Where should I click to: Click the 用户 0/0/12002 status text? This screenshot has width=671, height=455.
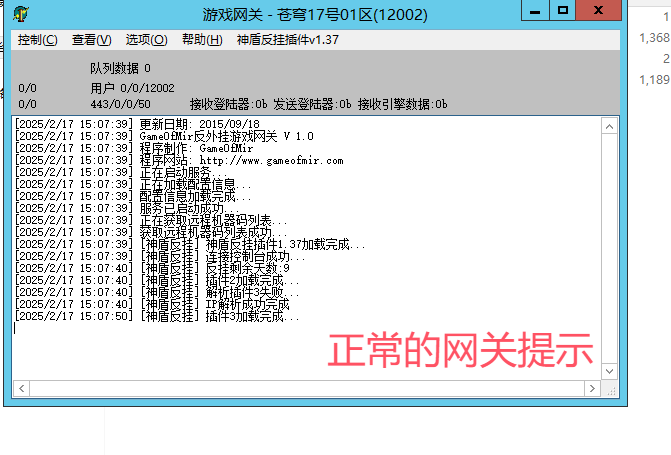click(132, 88)
